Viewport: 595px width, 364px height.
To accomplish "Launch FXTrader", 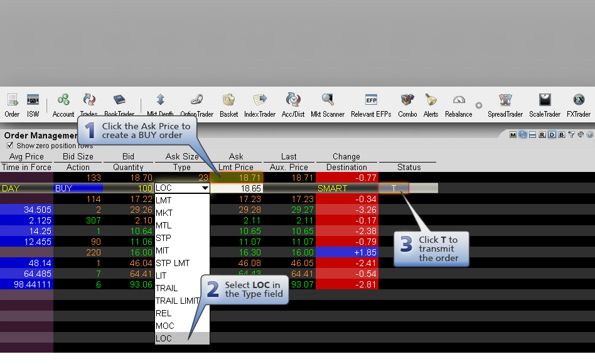I will pyautogui.click(x=578, y=105).
